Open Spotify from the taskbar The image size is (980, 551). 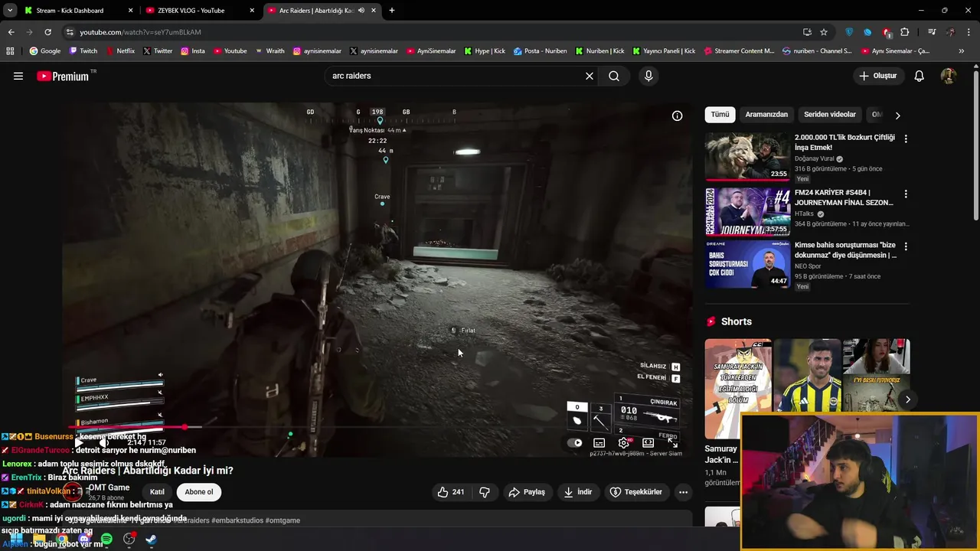(106, 540)
